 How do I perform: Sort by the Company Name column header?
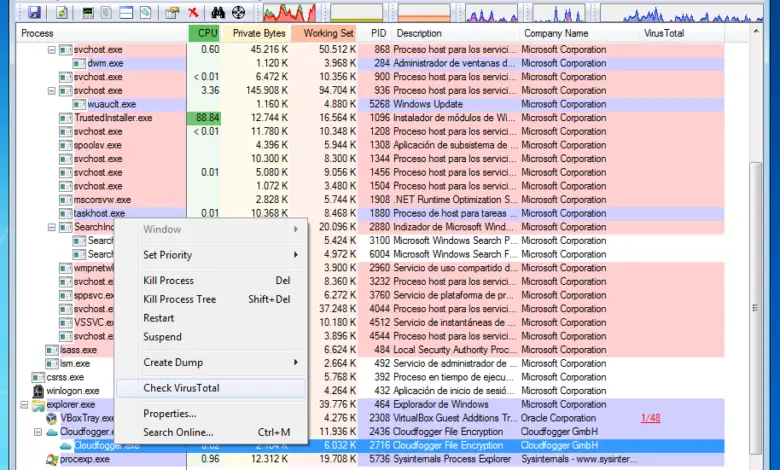580,33
